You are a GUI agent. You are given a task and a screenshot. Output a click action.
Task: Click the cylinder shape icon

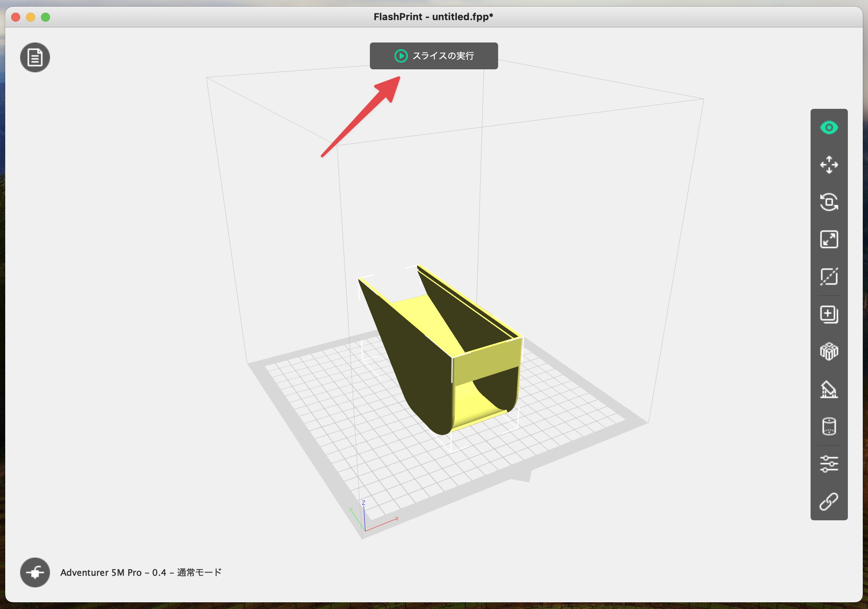click(x=829, y=426)
